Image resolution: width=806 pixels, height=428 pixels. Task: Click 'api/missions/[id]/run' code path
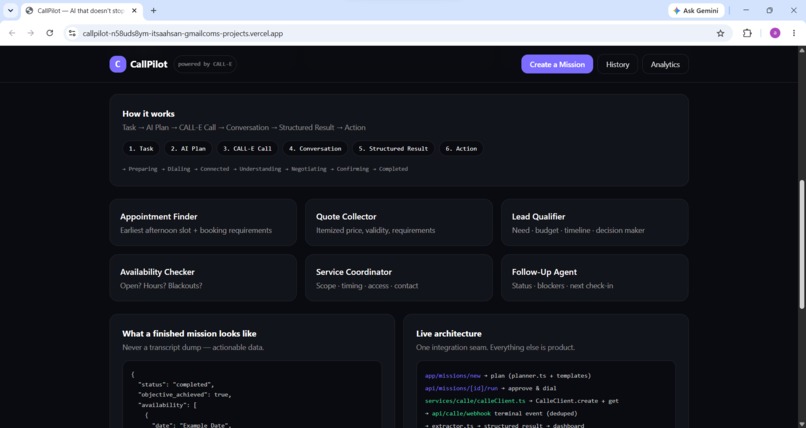tap(461, 388)
